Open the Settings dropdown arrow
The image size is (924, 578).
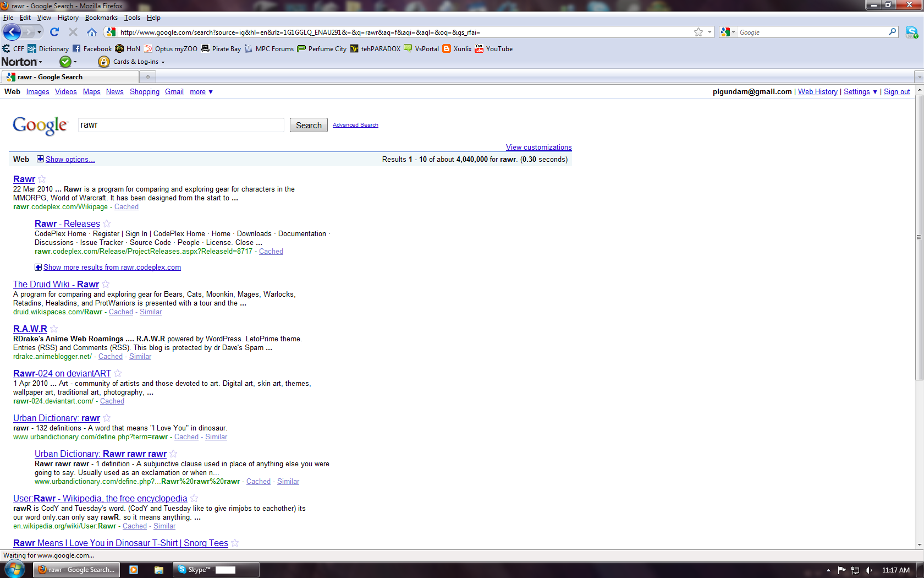(875, 92)
